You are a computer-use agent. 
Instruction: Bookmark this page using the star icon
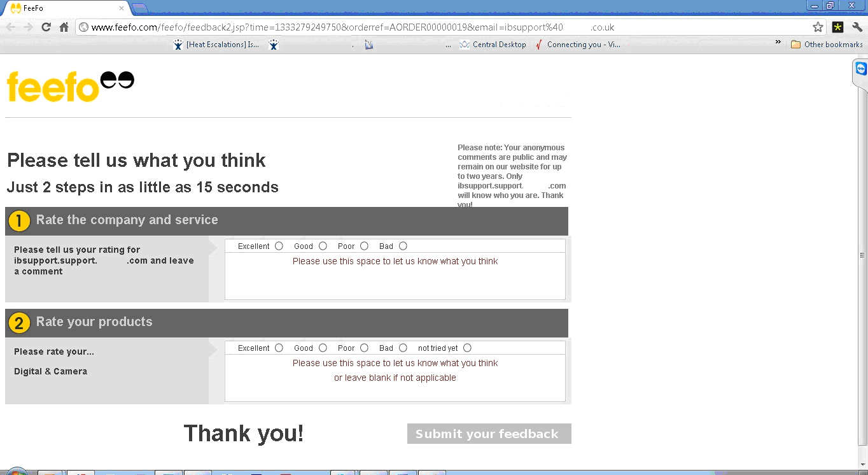[x=818, y=27]
